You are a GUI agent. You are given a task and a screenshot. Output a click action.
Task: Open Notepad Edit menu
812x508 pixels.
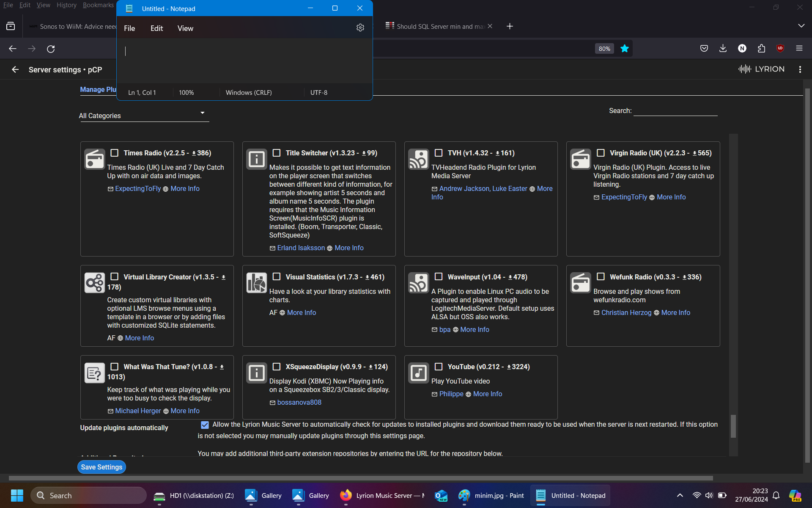click(x=156, y=28)
